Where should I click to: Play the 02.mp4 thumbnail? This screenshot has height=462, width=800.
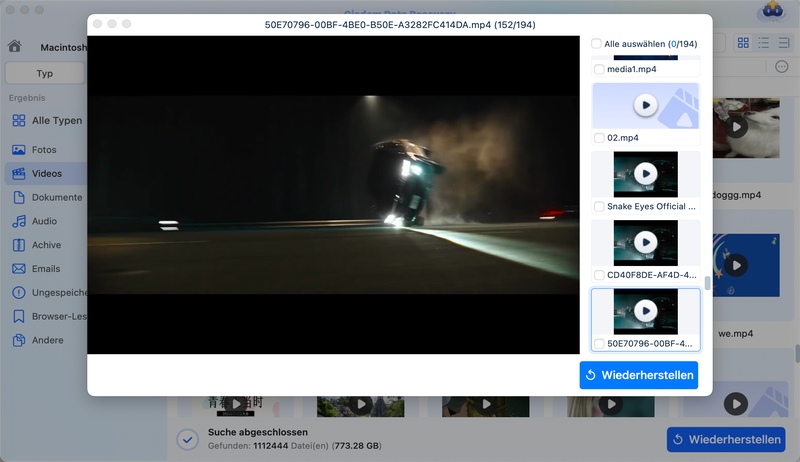point(645,105)
